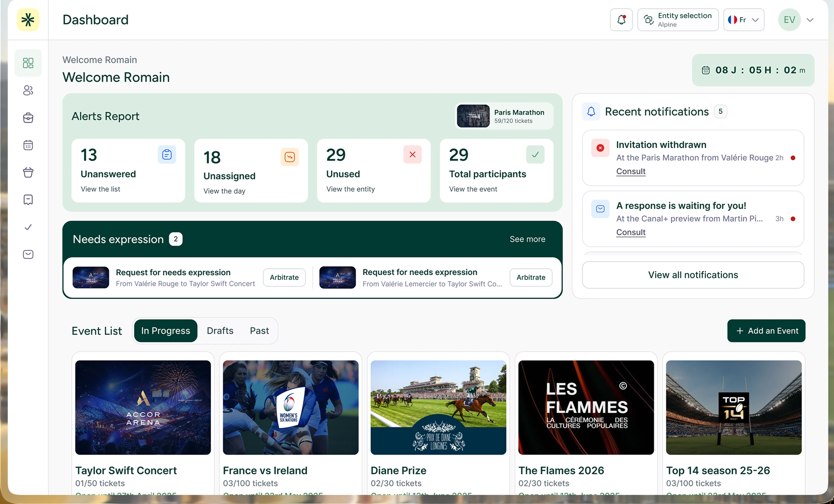This screenshot has height=504, width=834.
Task: Click the countdown calendar icon
Action: (x=705, y=70)
